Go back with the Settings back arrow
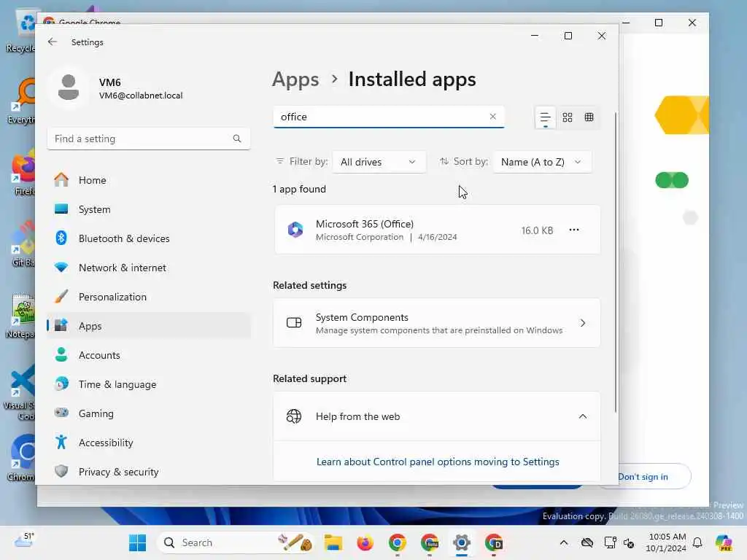This screenshot has width=747, height=560. point(53,42)
